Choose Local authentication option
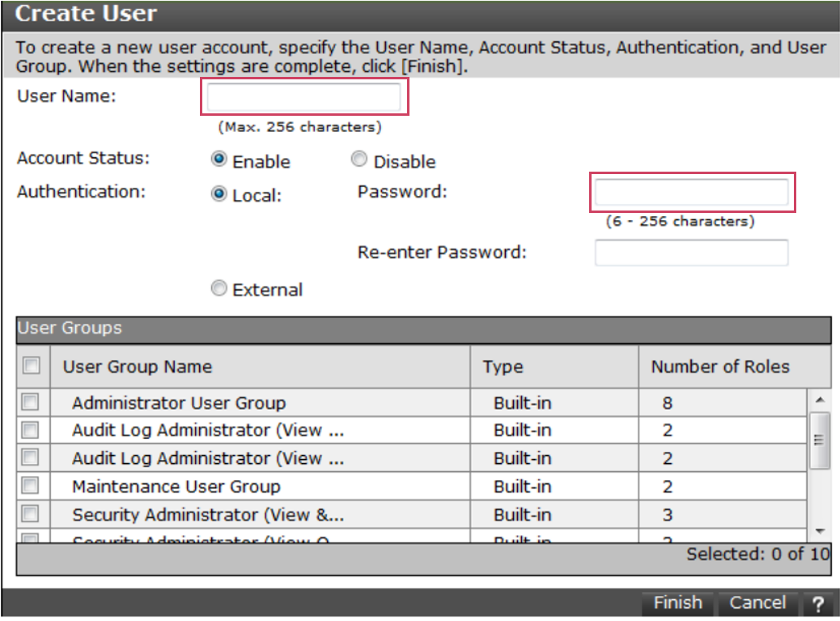Screen dimensions: 840x621 point(218,194)
